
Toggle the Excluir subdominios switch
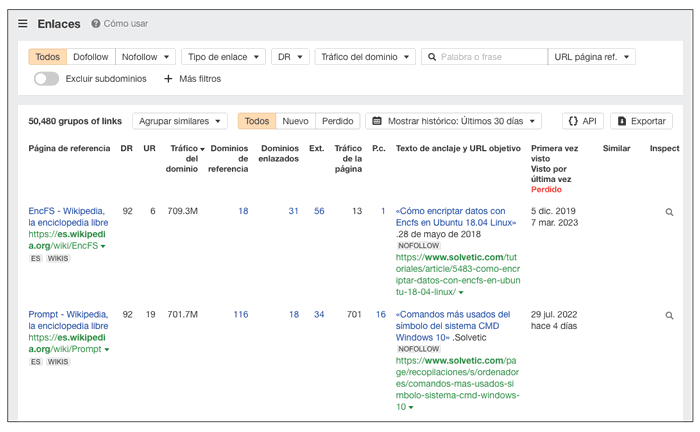(x=46, y=78)
